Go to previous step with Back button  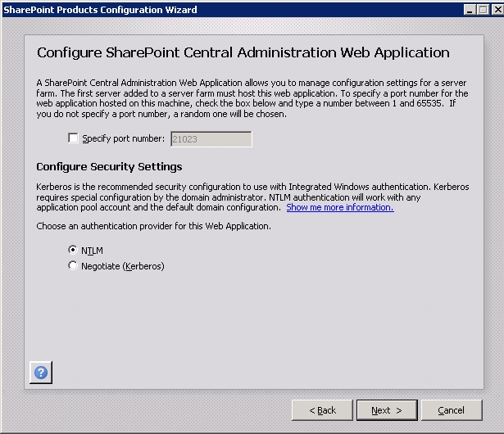pos(322,410)
